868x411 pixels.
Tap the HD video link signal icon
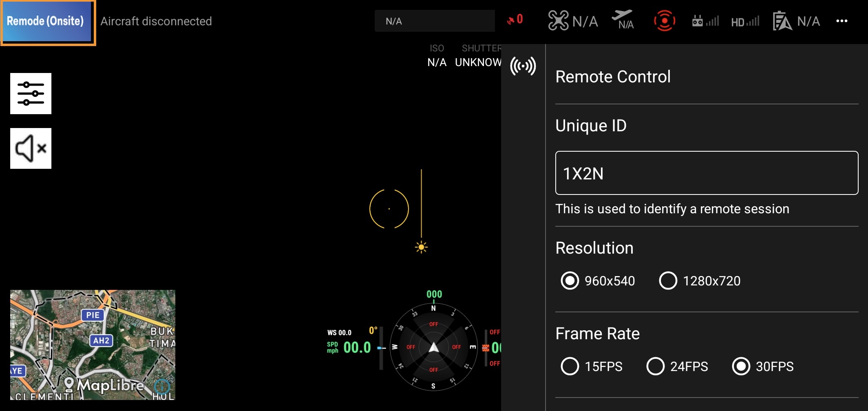point(745,21)
